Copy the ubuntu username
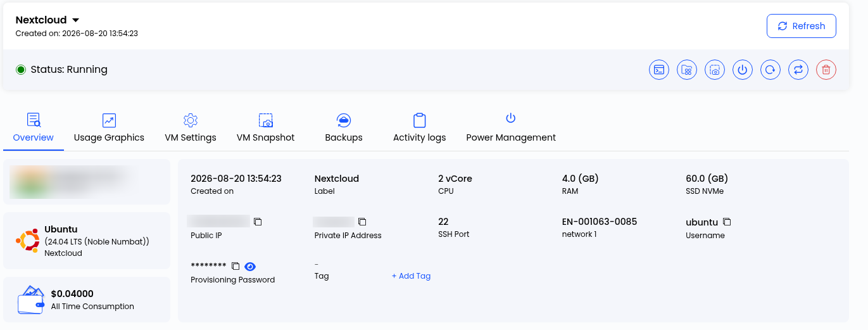The width and height of the screenshot is (868, 330). coord(727,222)
